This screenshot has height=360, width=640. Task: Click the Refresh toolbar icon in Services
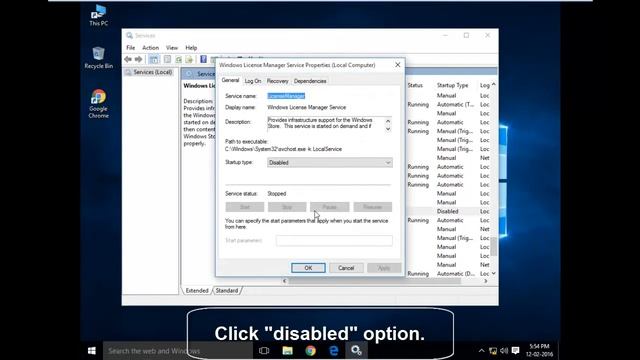click(178, 60)
